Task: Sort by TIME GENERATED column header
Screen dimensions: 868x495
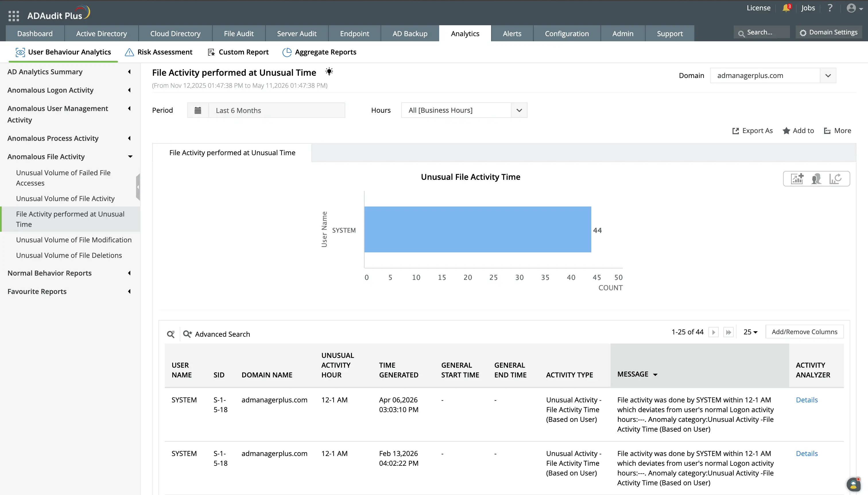Action: click(399, 370)
